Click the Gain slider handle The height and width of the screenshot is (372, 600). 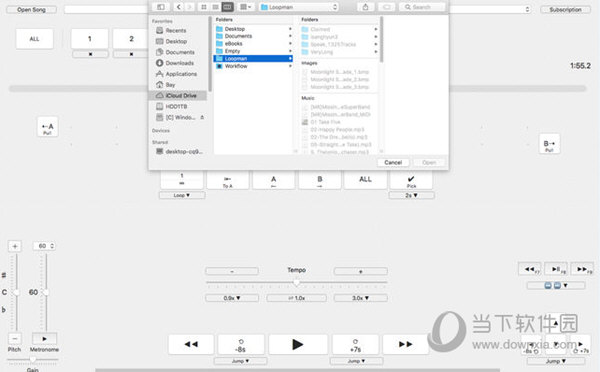coord(33,359)
